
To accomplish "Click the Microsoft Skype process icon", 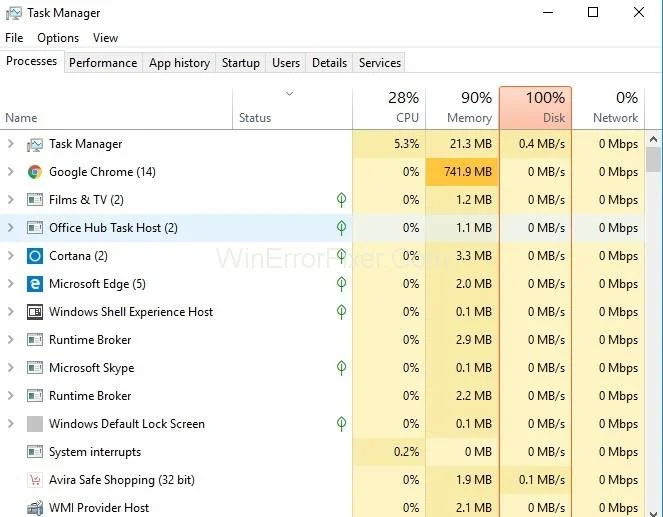I will [x=35, y=368].
